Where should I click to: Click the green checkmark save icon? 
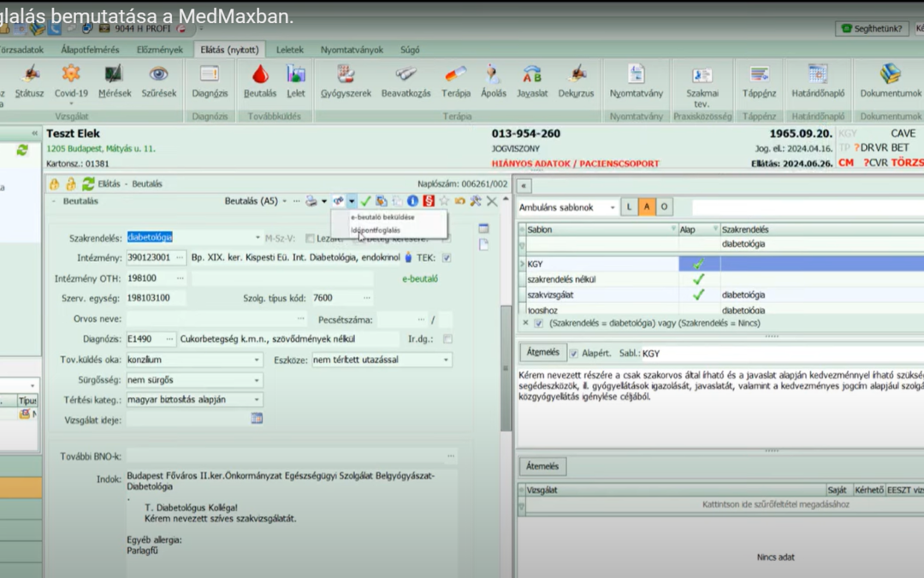(365, 201)
